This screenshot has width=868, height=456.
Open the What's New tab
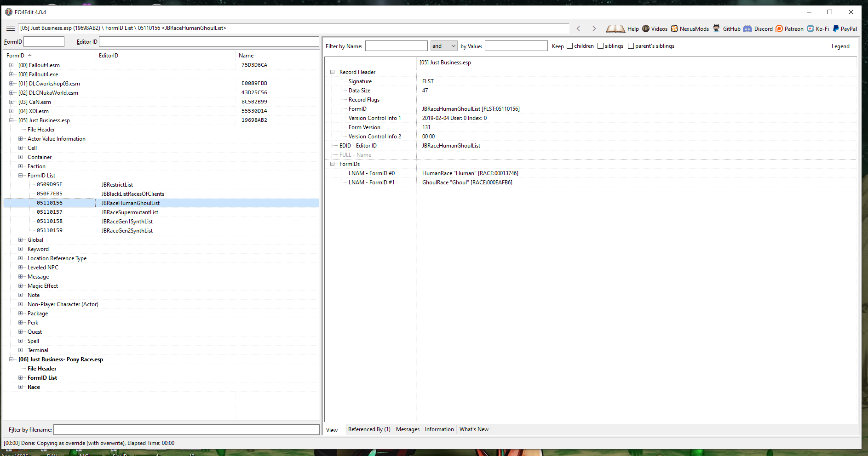coord(474,429)
